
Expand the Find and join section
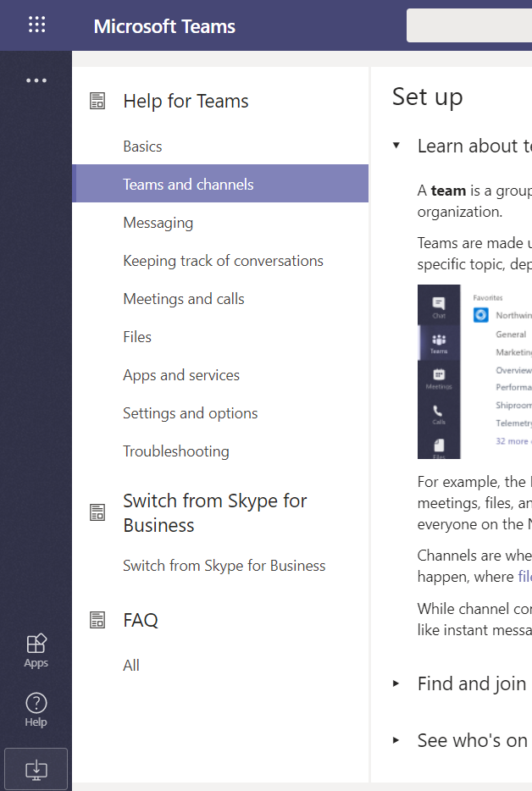396,684
